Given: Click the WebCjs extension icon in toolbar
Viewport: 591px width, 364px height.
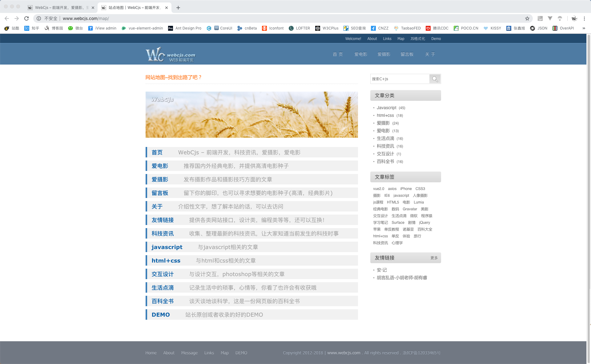Looking at the screenshot, I should point(574,18).
